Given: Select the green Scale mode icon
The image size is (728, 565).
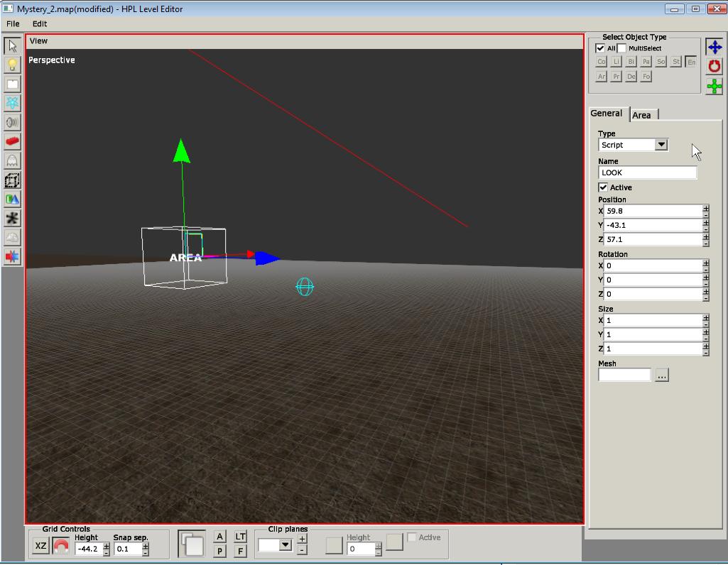Looking at the screenshot, I should (714, 87).
